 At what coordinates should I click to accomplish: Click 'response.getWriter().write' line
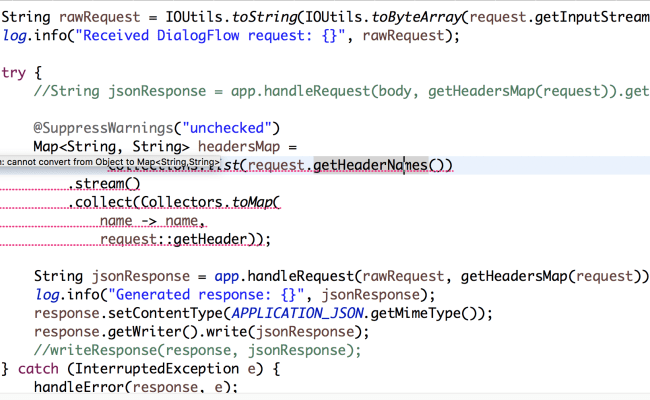point(201,332)
